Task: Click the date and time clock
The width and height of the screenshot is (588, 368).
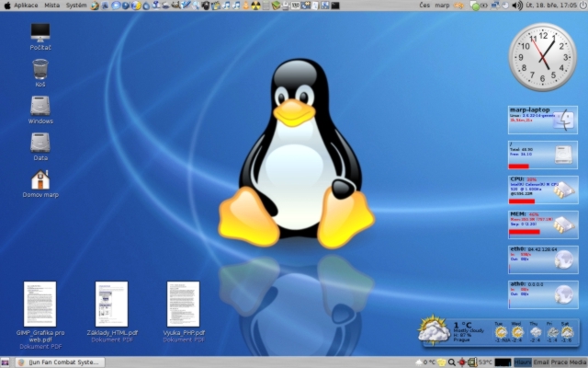Action: 551,6
